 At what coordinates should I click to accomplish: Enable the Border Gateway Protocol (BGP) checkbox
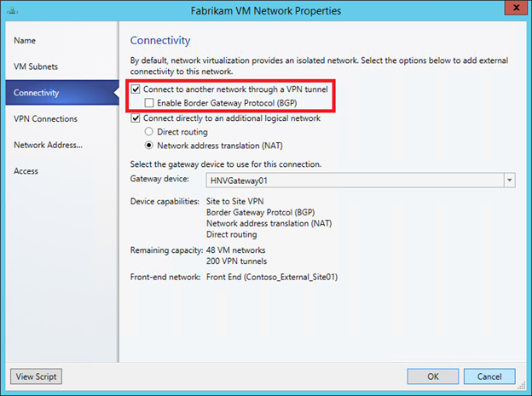click(150, 103)
